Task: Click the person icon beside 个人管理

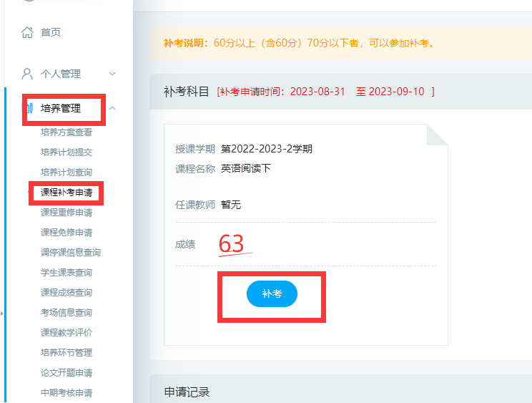Action: click(28, 74)
